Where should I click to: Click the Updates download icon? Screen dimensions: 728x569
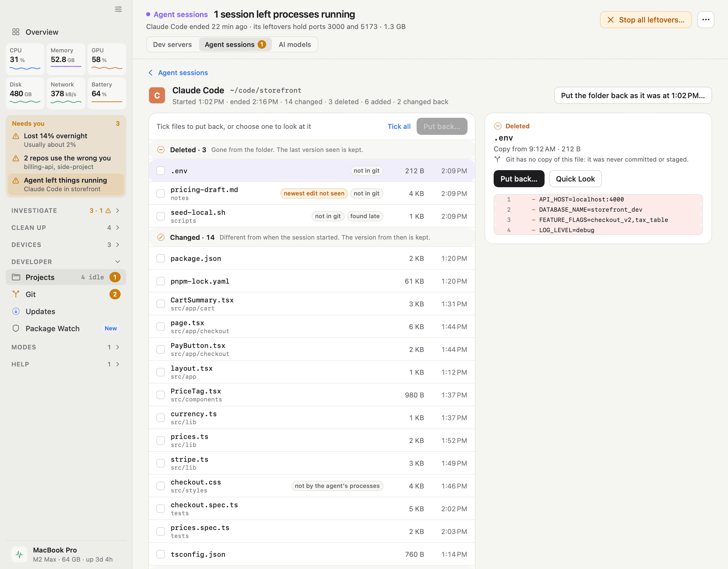click(x=16, y=311)
